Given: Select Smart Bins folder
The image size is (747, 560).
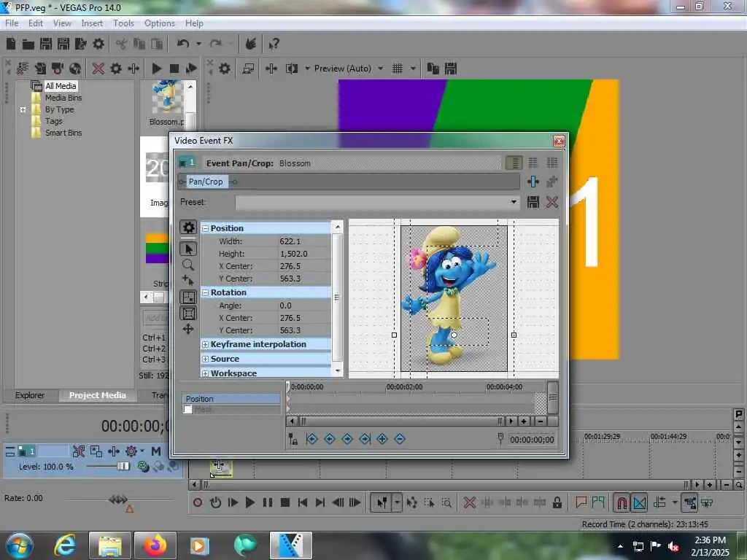Looking at the screenshot, I should [63, 133].
